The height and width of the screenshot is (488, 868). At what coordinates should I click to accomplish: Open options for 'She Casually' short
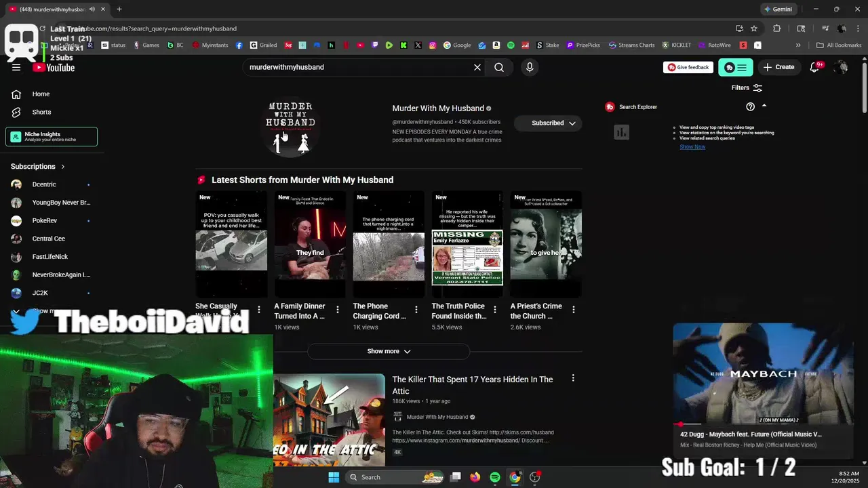pyautogui.click(x=258, y=310)
